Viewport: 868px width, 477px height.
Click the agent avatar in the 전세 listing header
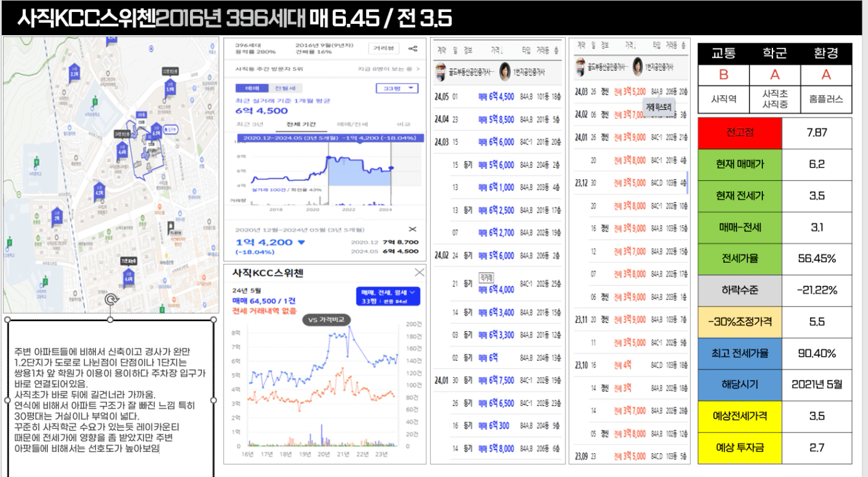tap(638, 66)
